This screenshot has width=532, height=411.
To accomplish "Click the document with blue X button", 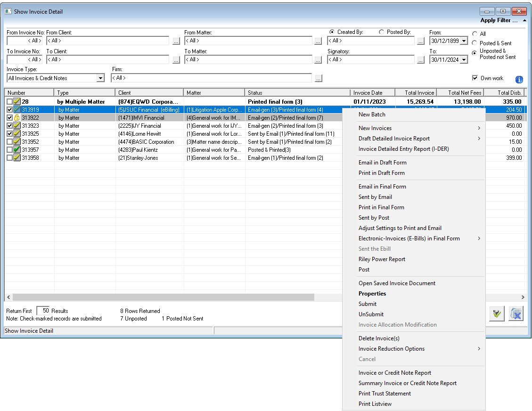I will point(516,313).
